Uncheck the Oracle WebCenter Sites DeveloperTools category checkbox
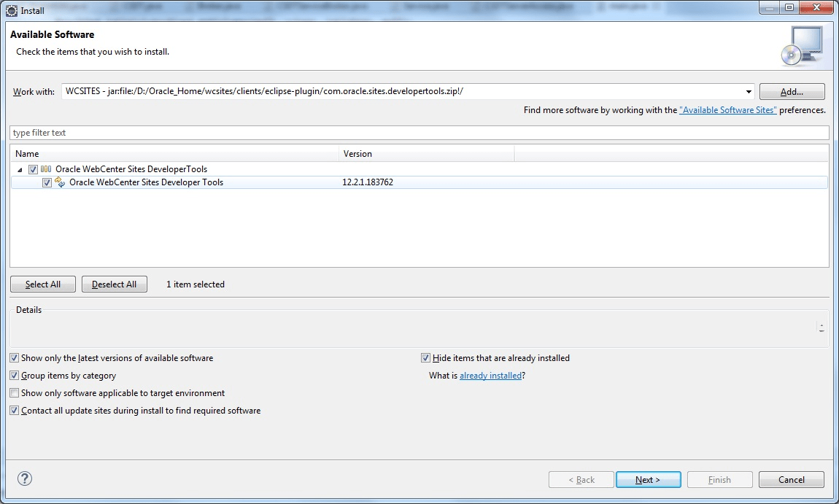This screenshot has height=504, width=839. 33,169
